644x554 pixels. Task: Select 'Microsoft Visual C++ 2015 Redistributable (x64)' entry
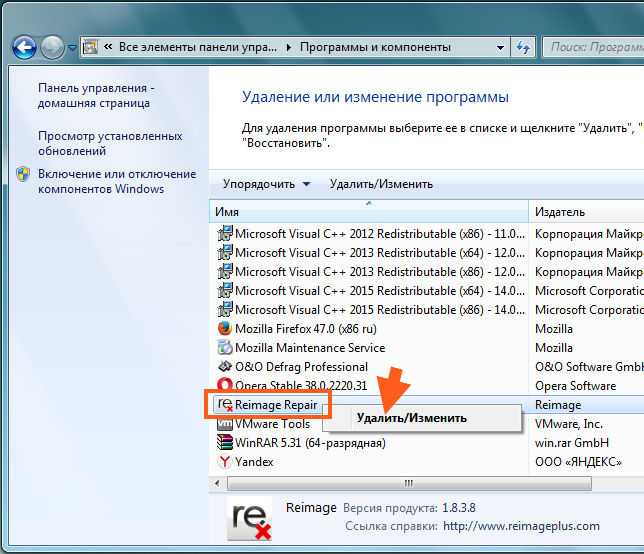[380, 291]
